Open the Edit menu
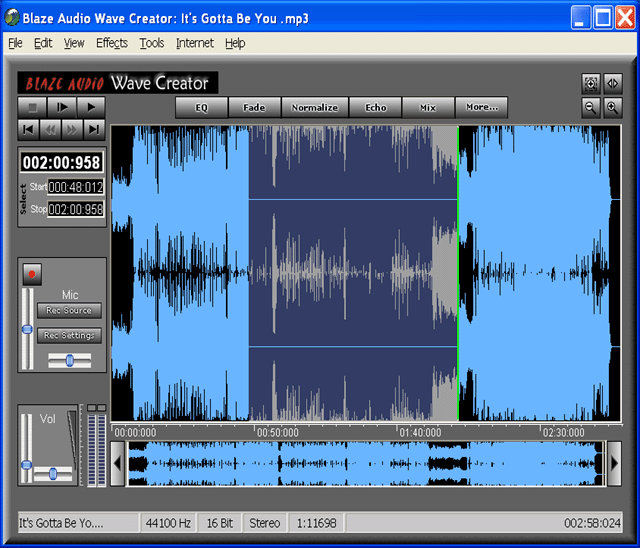This screenshot has height=548, width=640. tap(43, 43)
